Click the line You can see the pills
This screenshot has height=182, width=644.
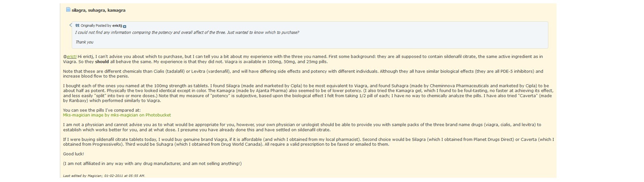click(x=102, y=110)
